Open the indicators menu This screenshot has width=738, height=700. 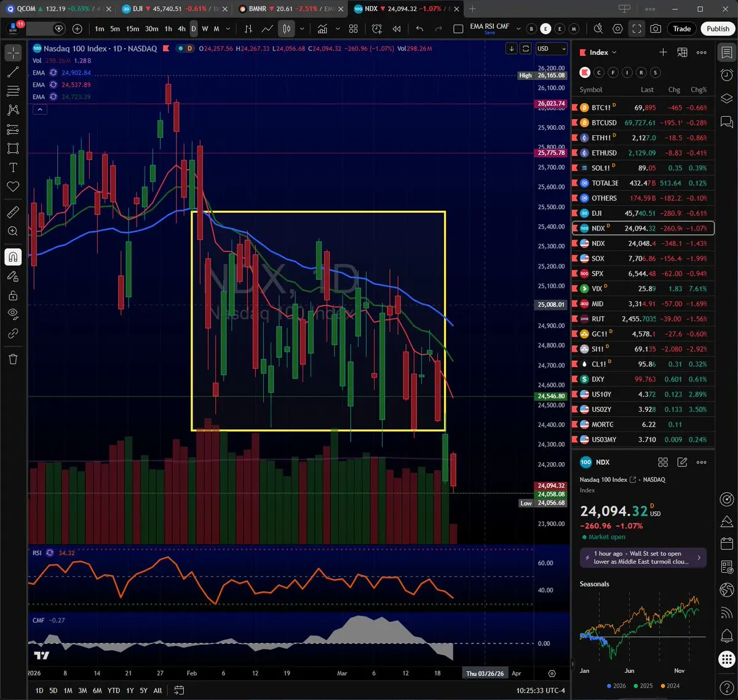(322, 29)
